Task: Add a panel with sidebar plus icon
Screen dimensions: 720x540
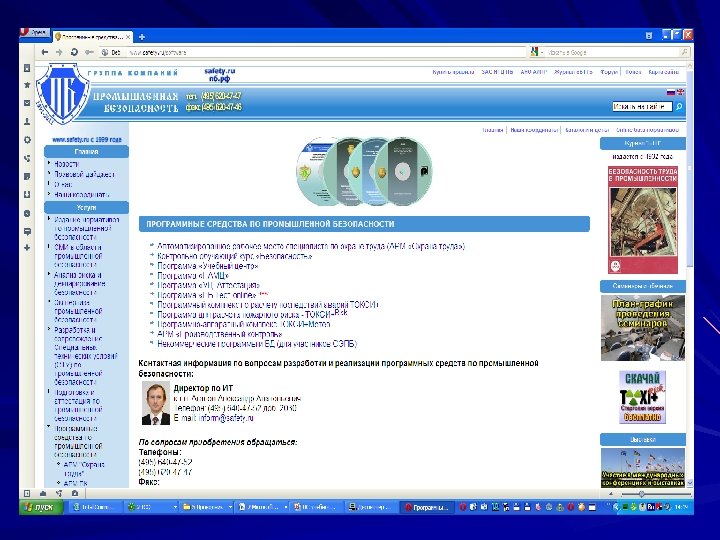Action: tap(27, 248)
